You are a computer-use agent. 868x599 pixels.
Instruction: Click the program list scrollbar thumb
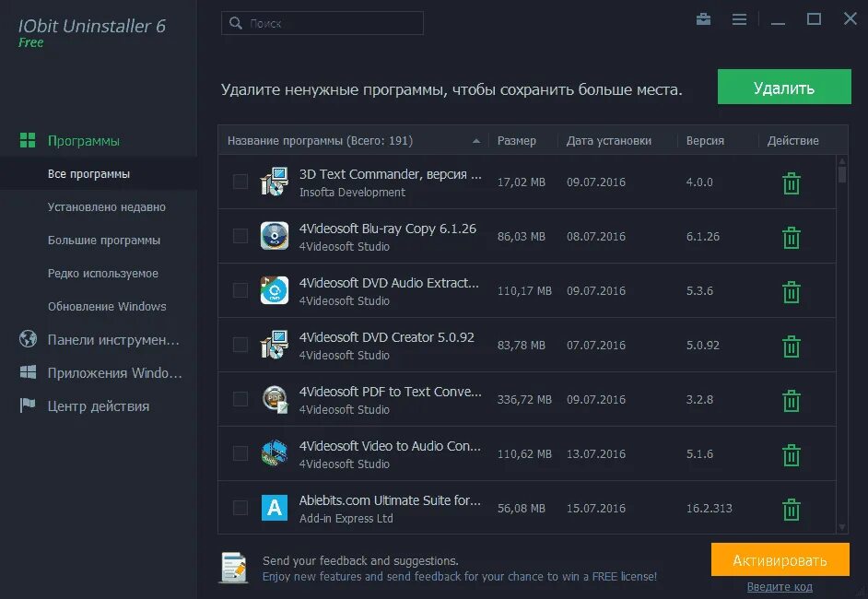click(x=842, y=175)
